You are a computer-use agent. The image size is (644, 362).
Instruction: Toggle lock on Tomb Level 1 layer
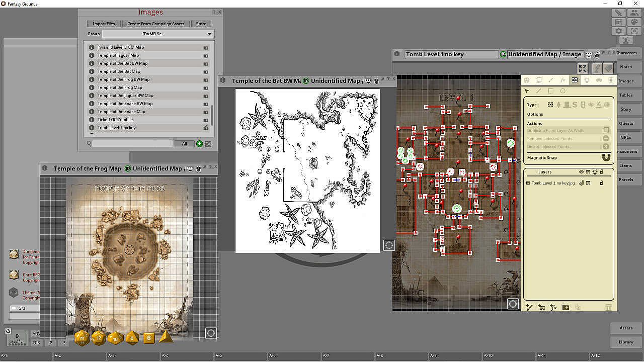(x=601, y=183)
